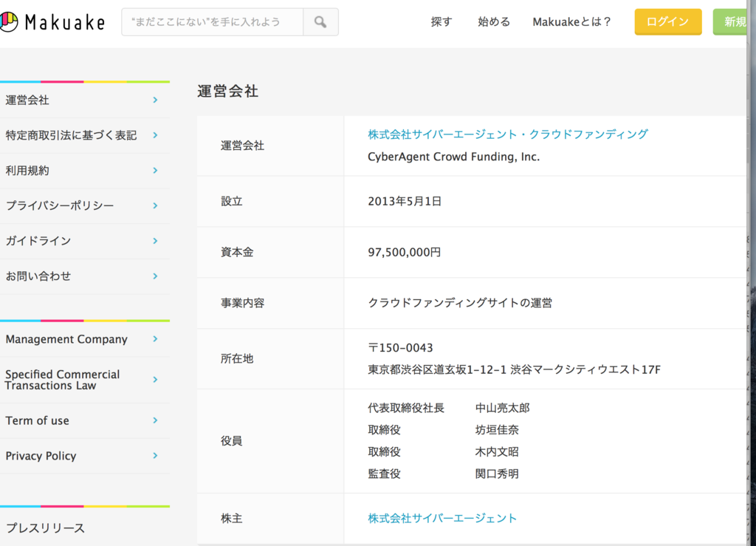Click the 設立 row label

[x=231, y=201]
